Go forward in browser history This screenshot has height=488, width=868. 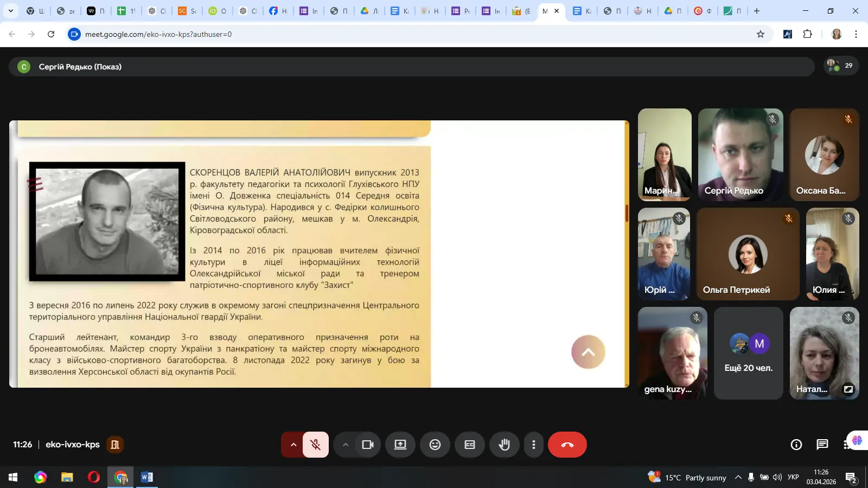click(x=31, y=34)
